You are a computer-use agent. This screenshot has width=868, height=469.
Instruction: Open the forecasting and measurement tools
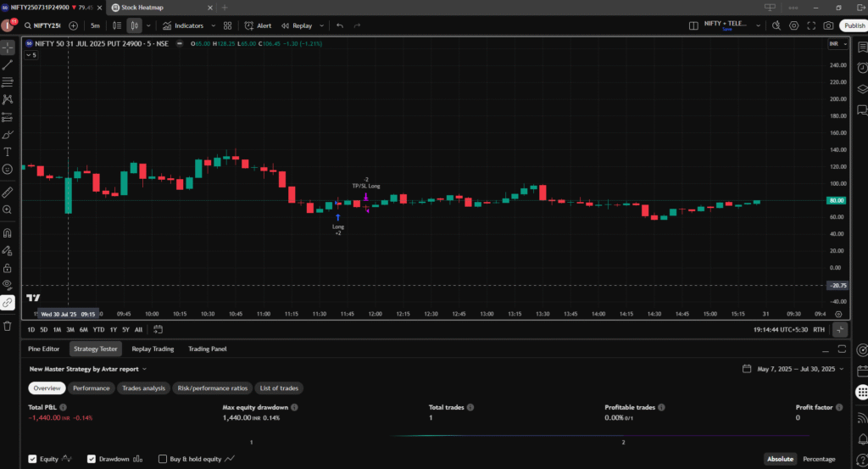8,117
